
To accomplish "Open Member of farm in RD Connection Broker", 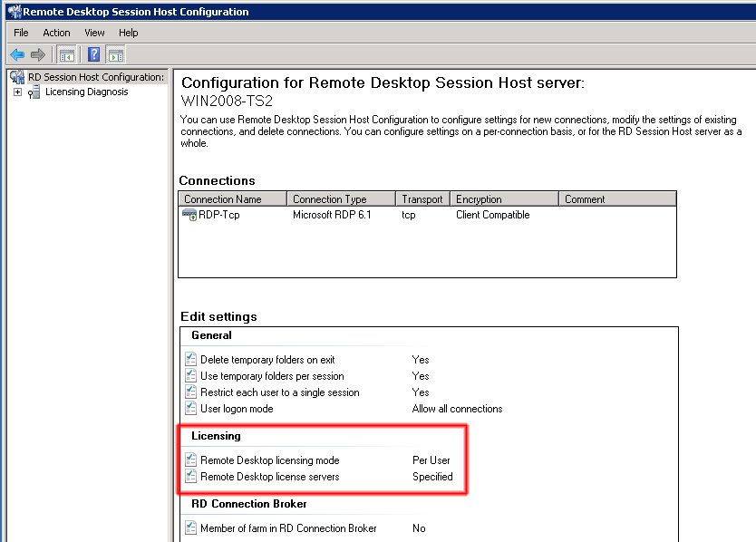I will pos(288,528).
